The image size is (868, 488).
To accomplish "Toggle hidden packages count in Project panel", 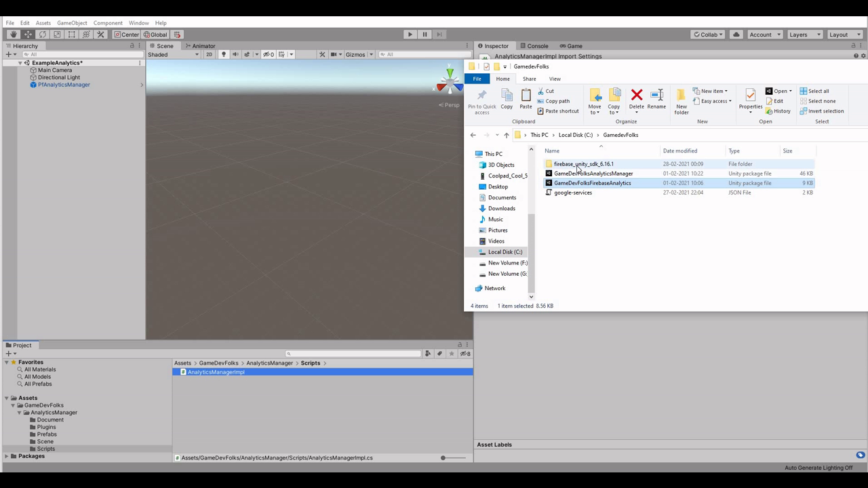I will [x=465, y=354].
